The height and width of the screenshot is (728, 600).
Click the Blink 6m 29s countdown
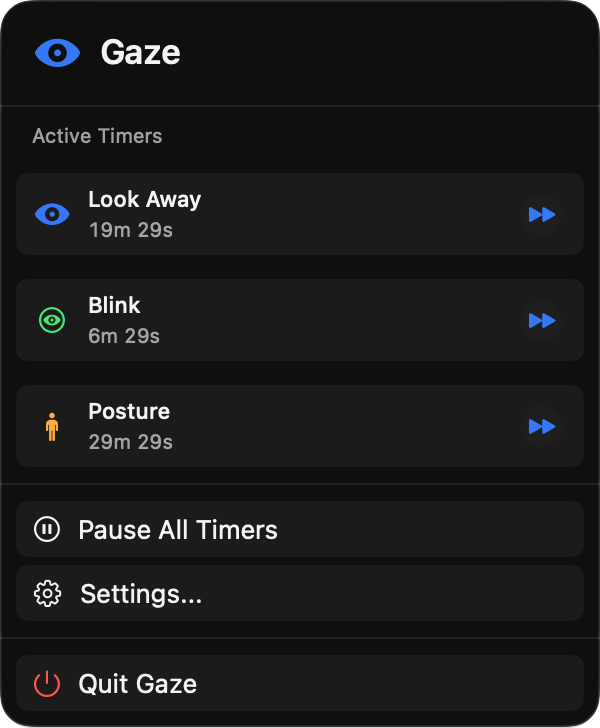click(x=124, y=336)
